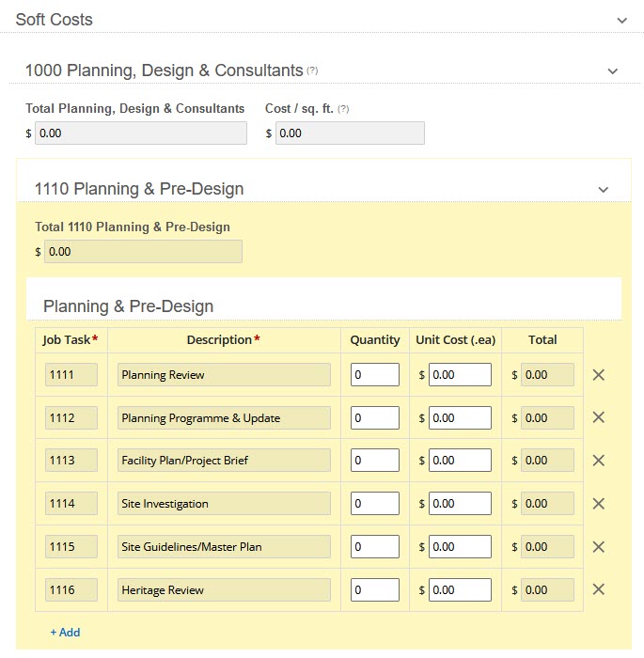The width and height of the screenshot is (644, 658).
Task: Remove the Facility Plan/Project Brief row
Action: pos(598,461)
